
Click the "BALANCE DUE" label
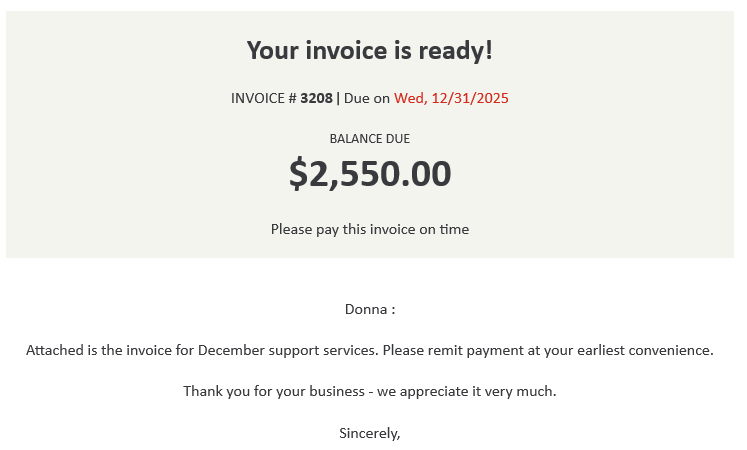coord(369,139)
